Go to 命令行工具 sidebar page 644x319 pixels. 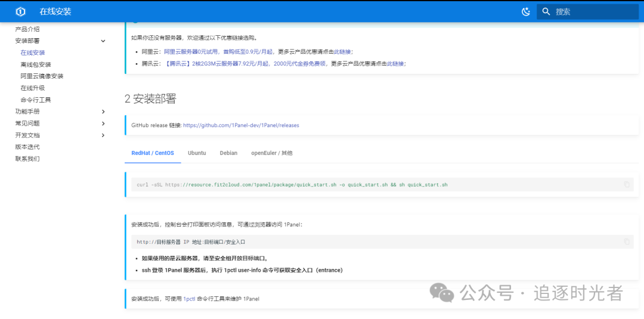click(36, 100)
